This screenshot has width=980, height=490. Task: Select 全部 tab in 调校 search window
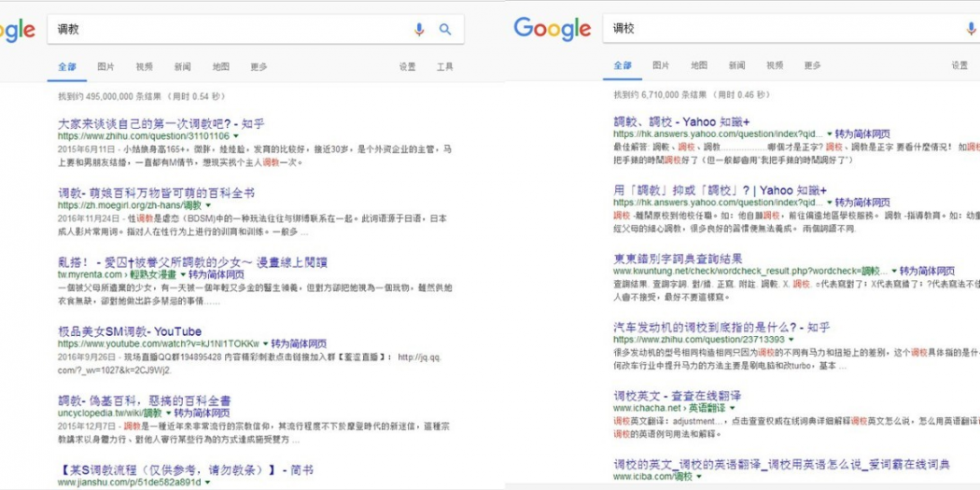623,65
